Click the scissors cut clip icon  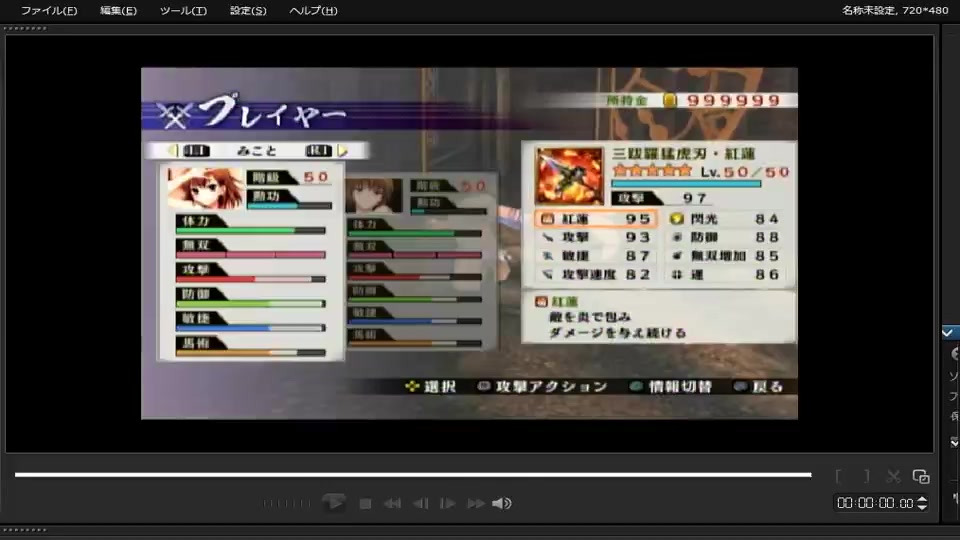coord(893,476)
